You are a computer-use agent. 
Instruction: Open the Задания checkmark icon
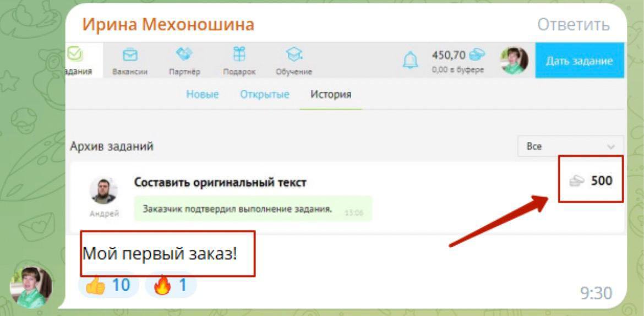click(x=75, y=54)
